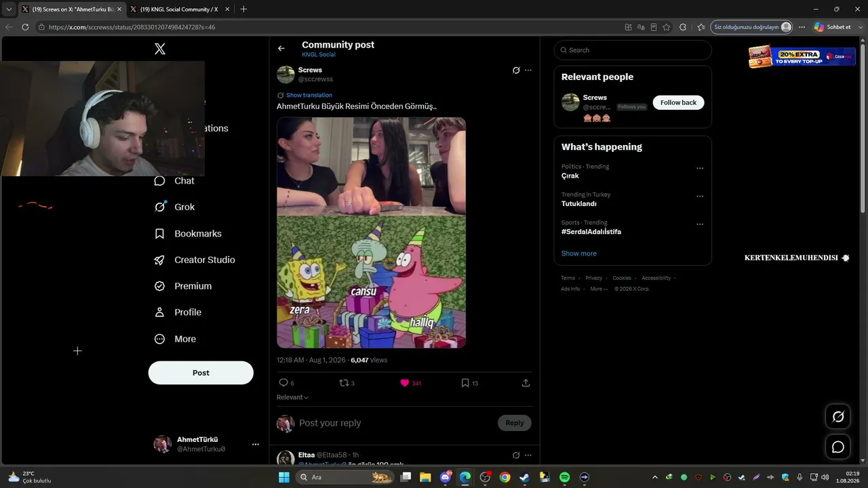Open Screws' avatar on the post
This screenshot has height=488, width=868.
(x=285, y=75)
